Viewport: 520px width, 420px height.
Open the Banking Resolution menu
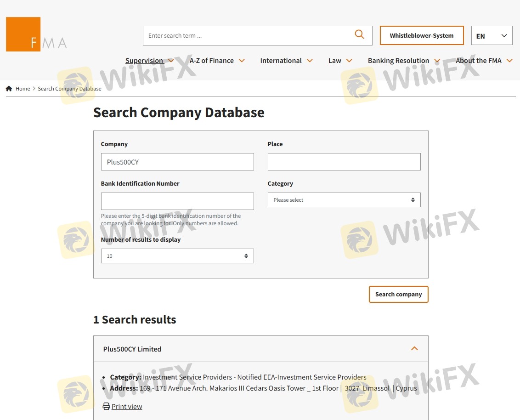[398, 61]
